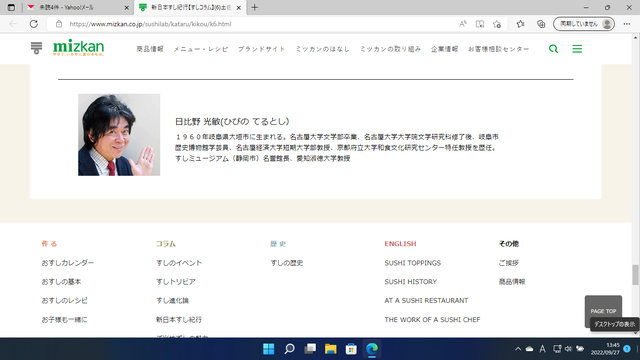The width and height of the screenshot is (640, 360).
Task: Open Edge settings and more menu
Action: pos(627,24)
